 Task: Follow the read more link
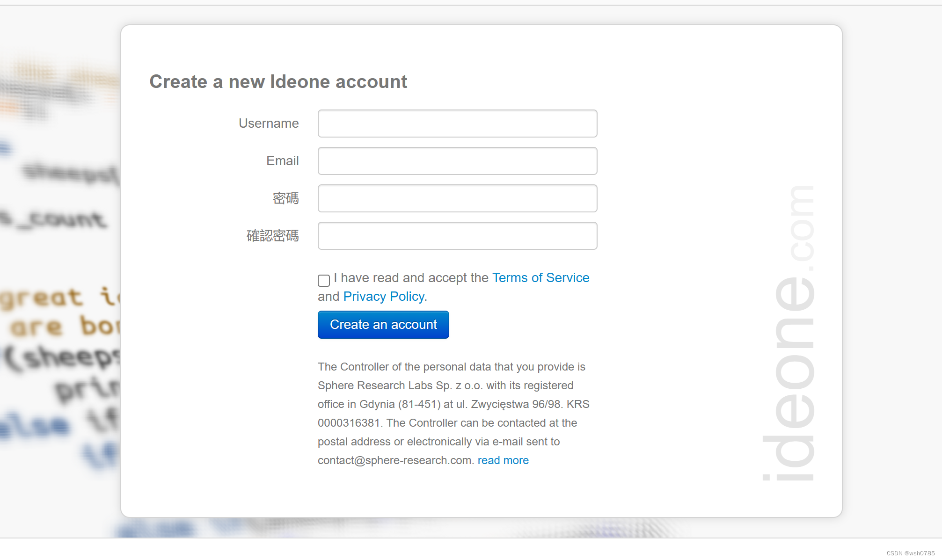point(503,460)
